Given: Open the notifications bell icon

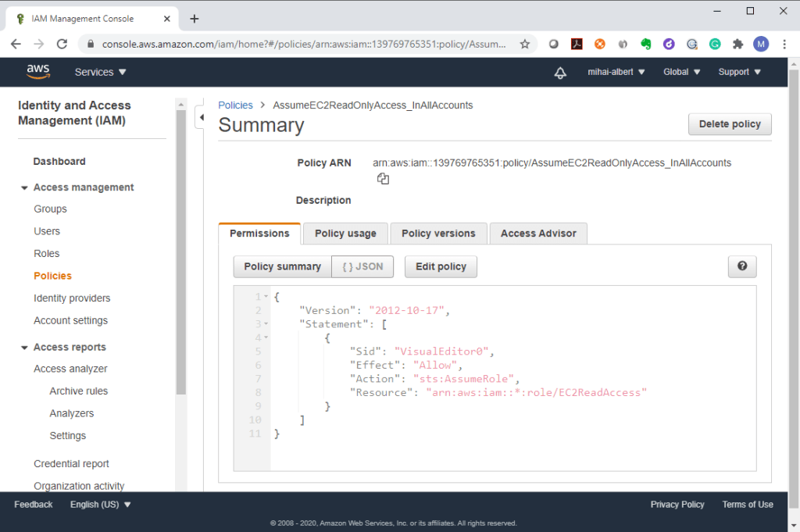Looking at the screenshot, I should point(559,72).
